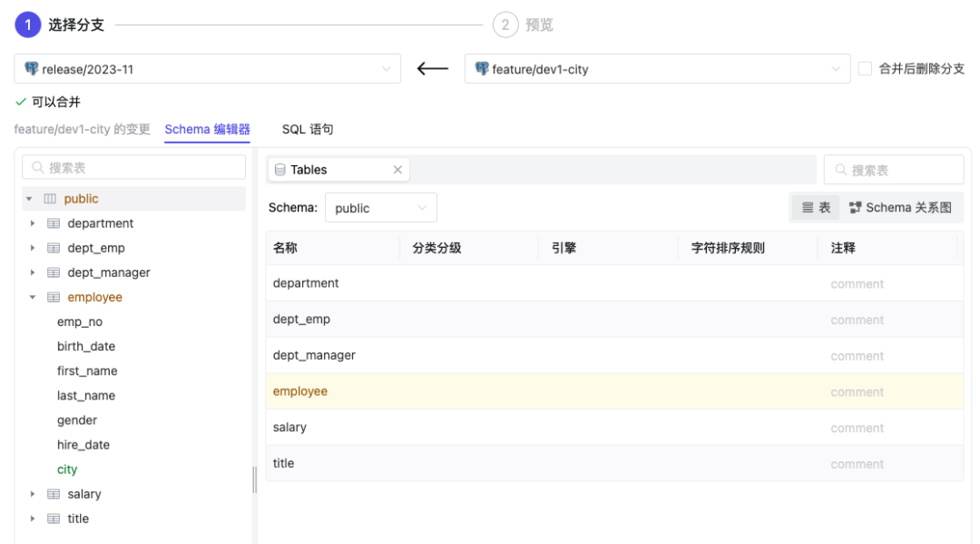Click magnifier icon in right table search
Viewport: 980px width, 544px height.
point(840,170)
